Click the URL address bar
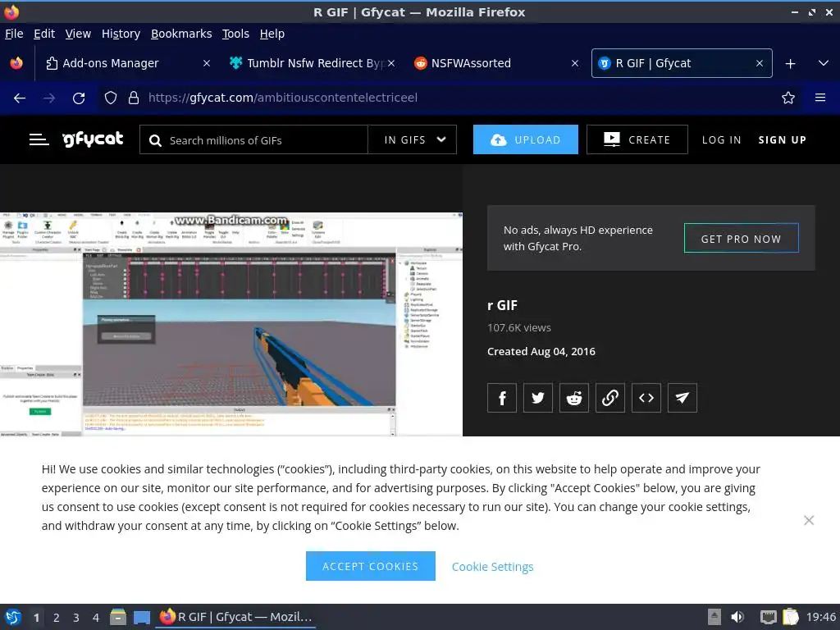This screenshot has width=840, height=630. 450,98
